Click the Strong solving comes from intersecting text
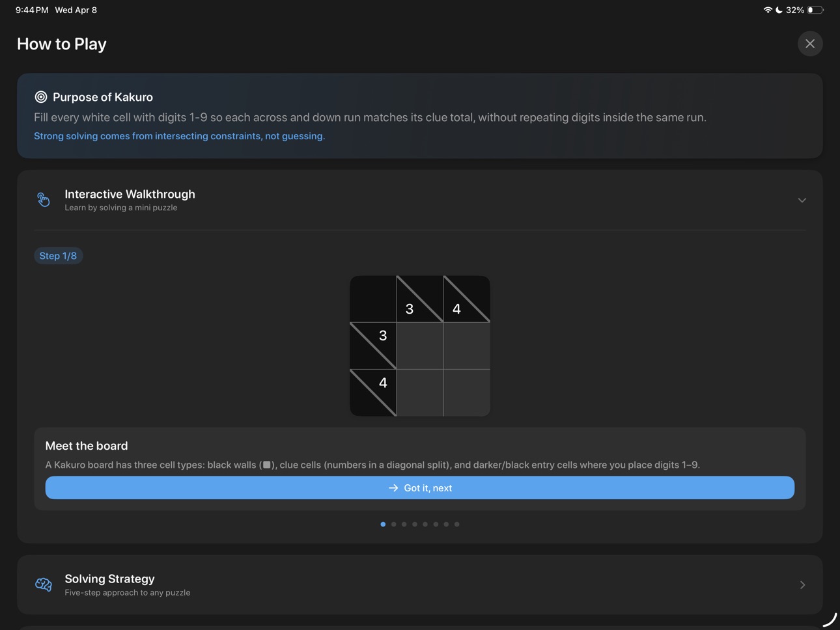840x630 pixels. click(x=179, y=136)
